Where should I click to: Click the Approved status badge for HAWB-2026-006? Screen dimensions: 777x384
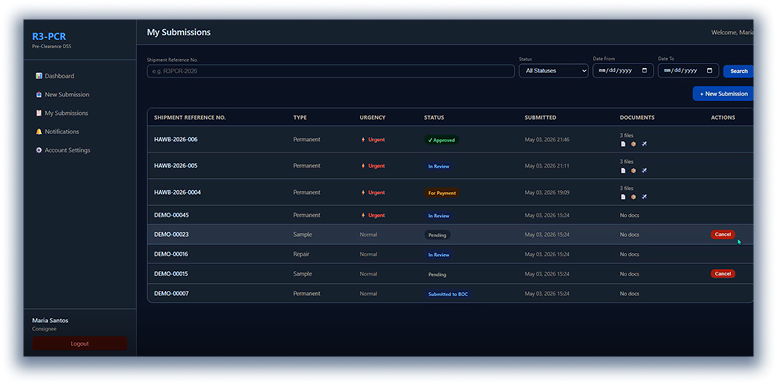click(442, 140)
